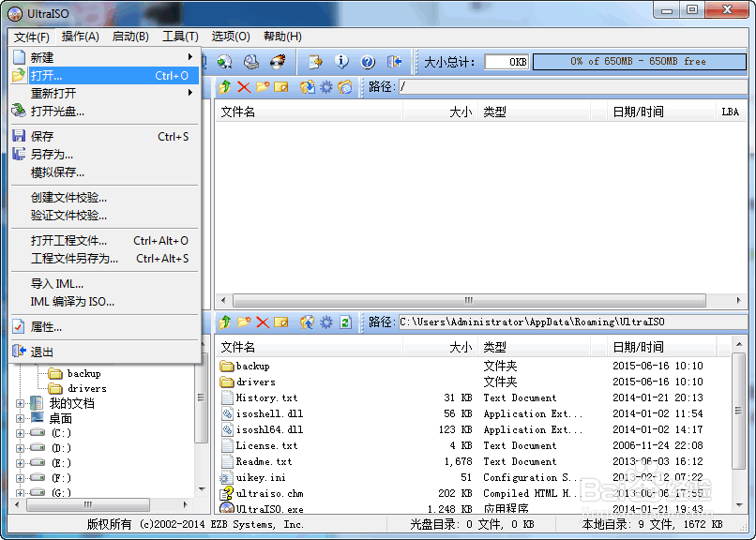Expand the 重新打开 submenu arrow
The image size is (756, 540).
click(x=190, y=93)
